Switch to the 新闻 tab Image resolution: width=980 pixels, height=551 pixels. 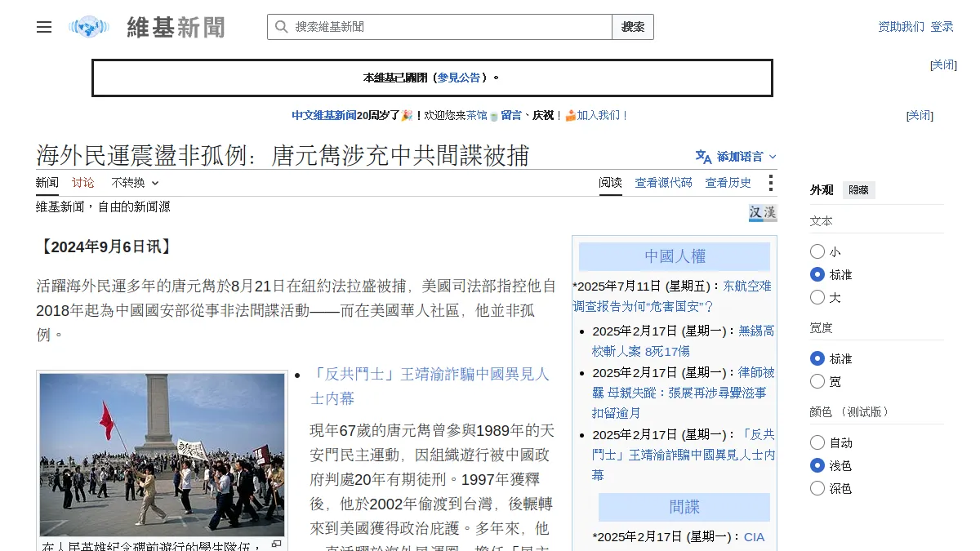coord(47,183)
